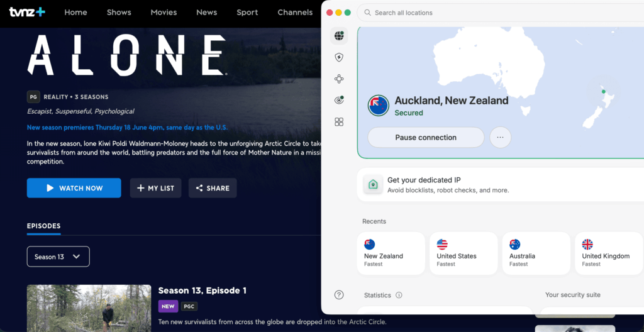The width and height of the screenshot is (644, 332).
Task: Open the News section on TVNZ+
Action: tap(206, 13)
